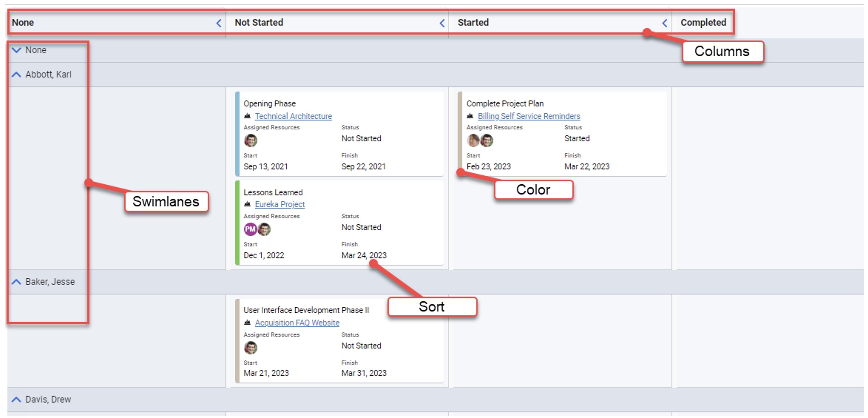Image resolution: width=868 pixels, height=418 pixels.
Task: Click project icon beside Billing Self Service Reminders
Action: pos(470,116)
